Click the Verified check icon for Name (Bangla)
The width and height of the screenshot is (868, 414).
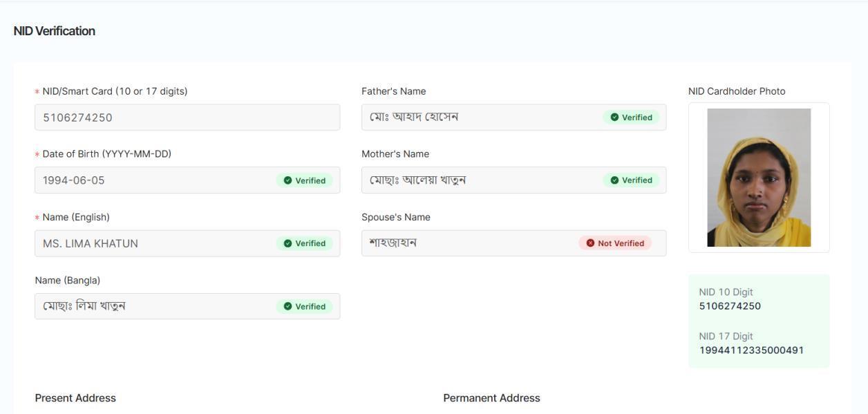pyautogui.click(x=287, y=306)
